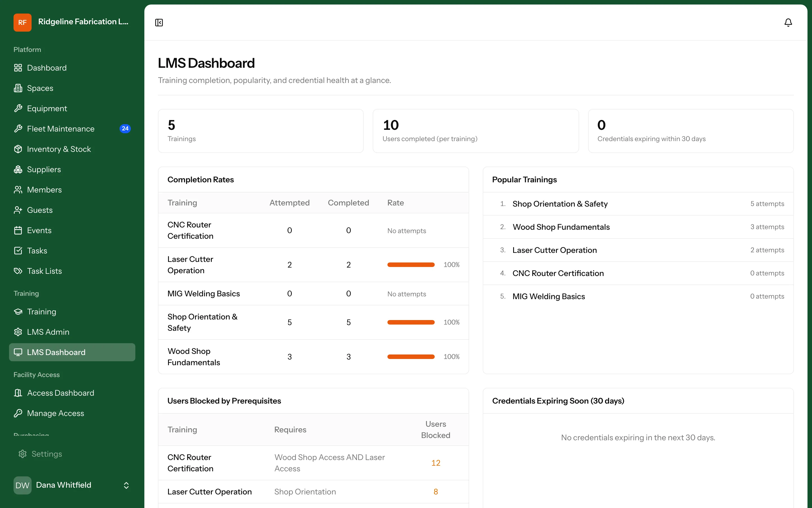The image size is (812, 508).
Task: Click the RF organization logo
Action: click(23, 23)
